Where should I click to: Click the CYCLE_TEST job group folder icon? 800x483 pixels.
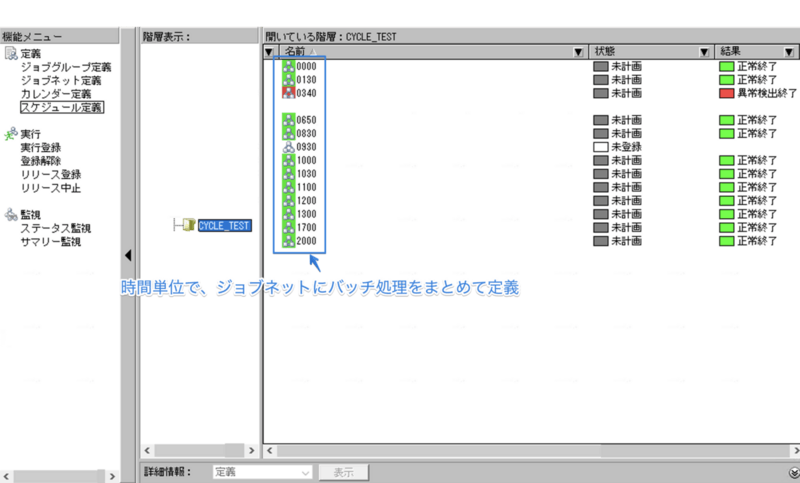189,225
